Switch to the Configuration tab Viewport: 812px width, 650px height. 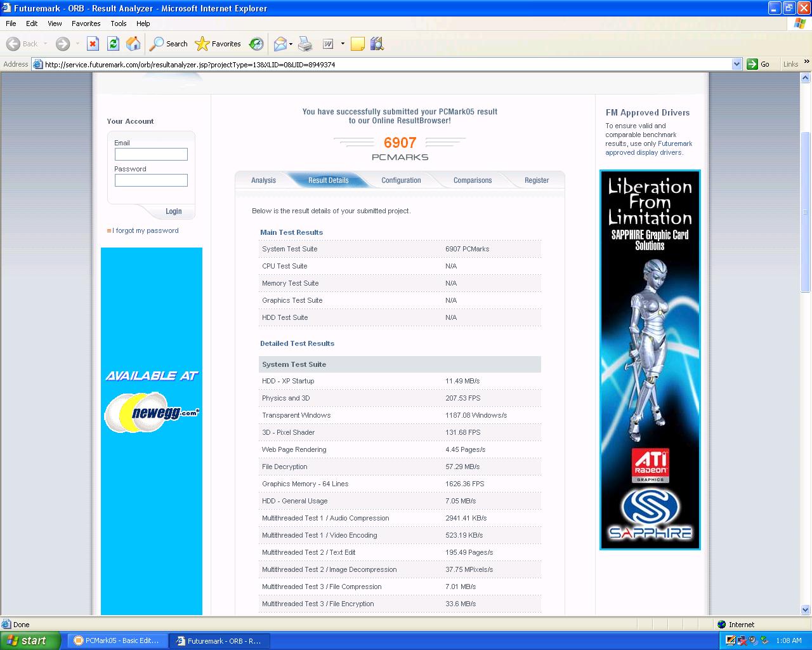401,180
